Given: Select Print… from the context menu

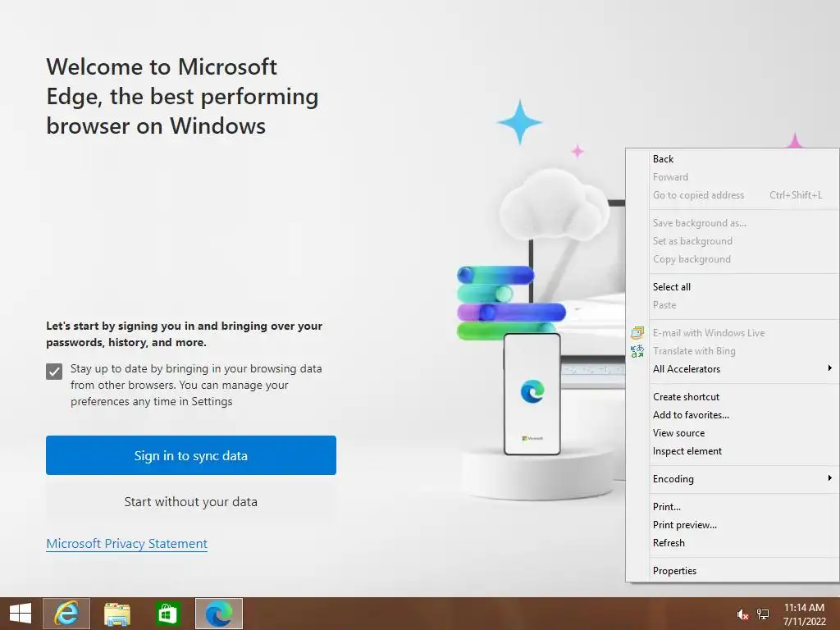Looking at the screenshot, I should pos(733,507).
